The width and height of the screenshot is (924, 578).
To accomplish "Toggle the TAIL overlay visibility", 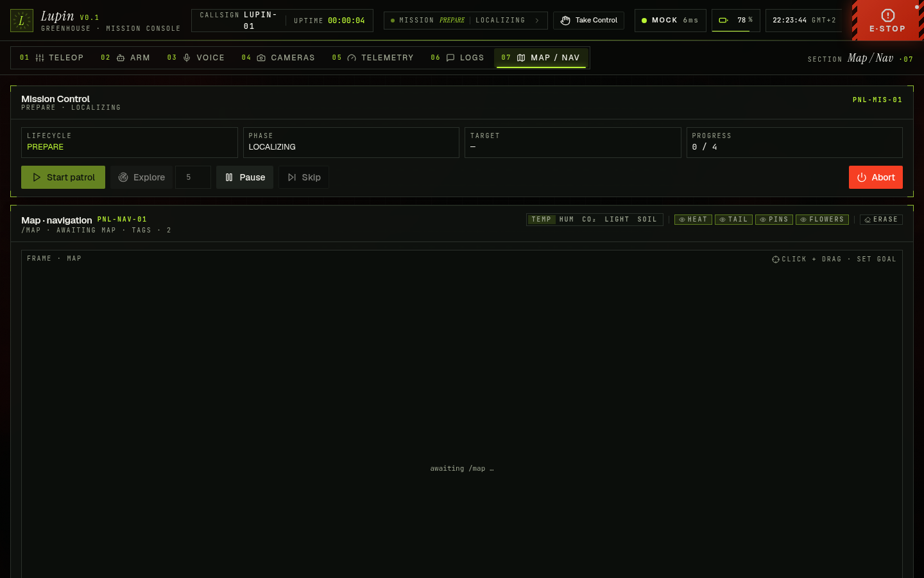I will (733, 220).
